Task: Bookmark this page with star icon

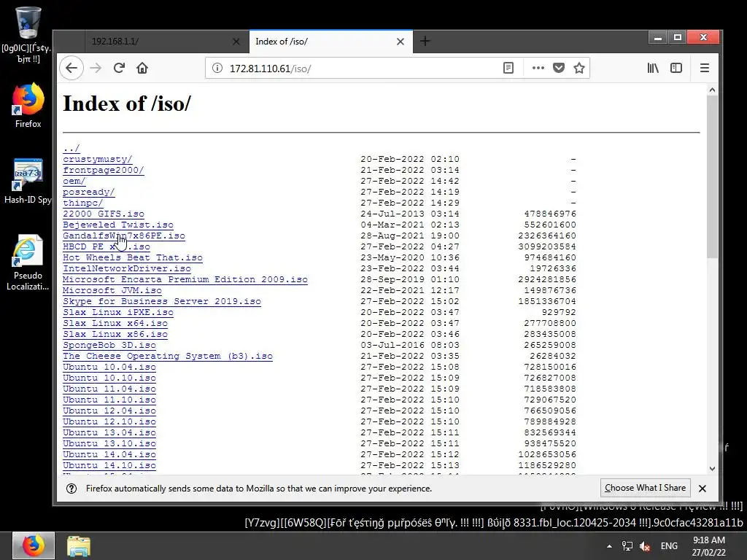Action: point(579,68)
